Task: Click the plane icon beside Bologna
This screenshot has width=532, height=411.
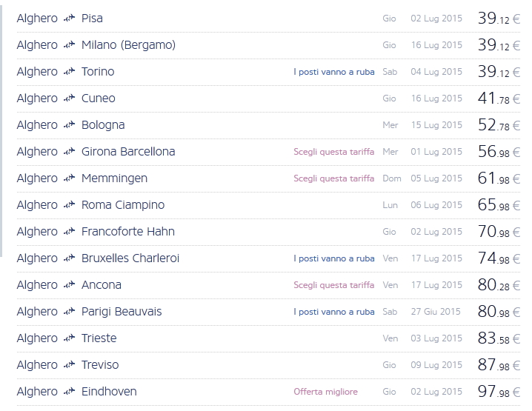Action: [70, 125]
